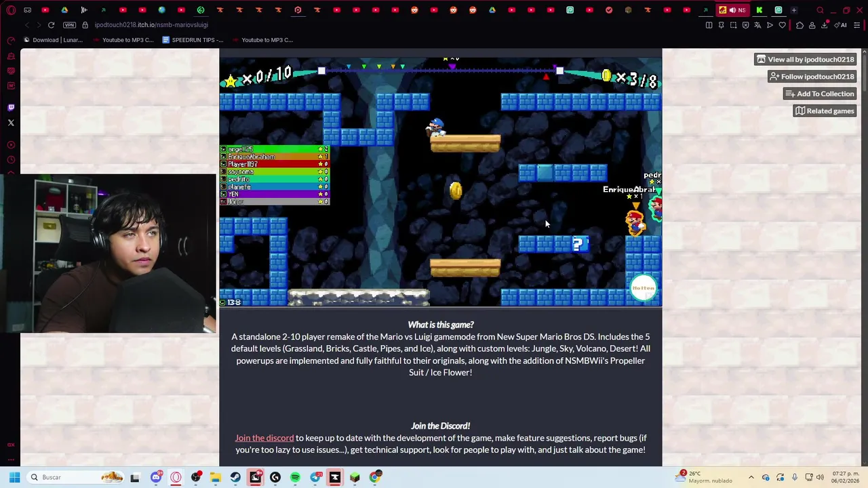Image resolution: width=868 pixels, height=488 pixels.
Task: Take a page snapshot with the capture icon
Action: tap(733, 25)
